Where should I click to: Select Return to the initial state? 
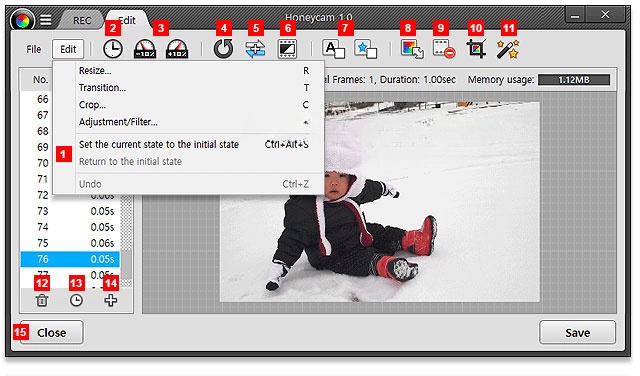point(194,162)
